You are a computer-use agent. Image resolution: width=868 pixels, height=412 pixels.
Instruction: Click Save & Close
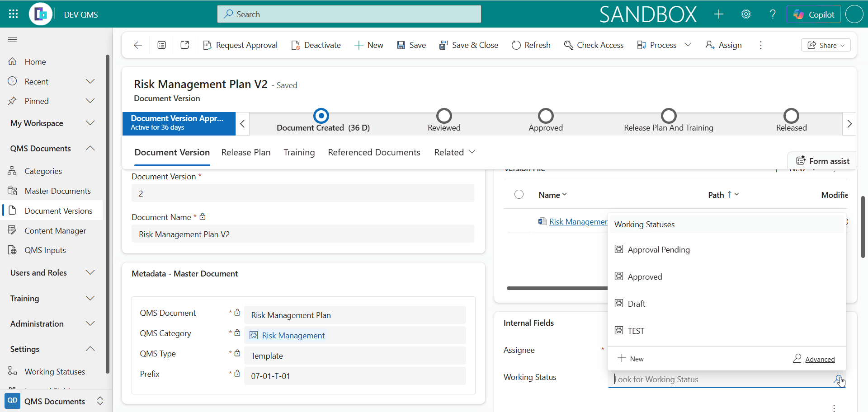(x=468, y=45)
